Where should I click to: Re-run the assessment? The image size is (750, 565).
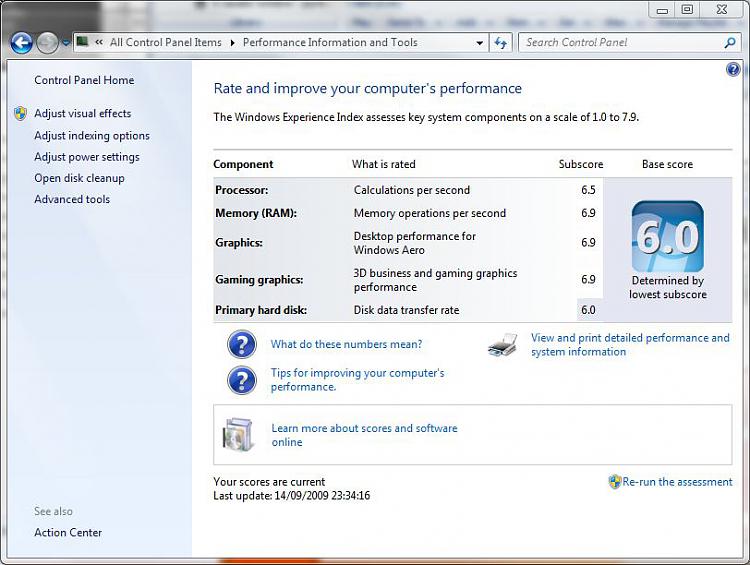point(677,482)
